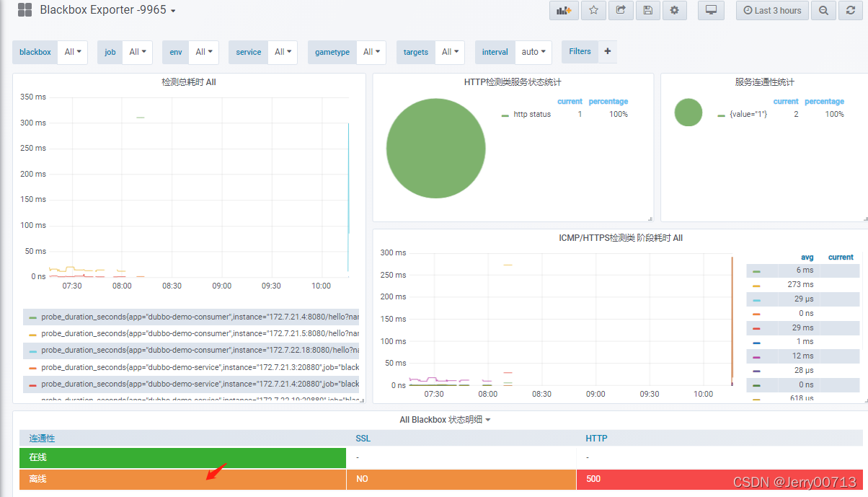Click the orange swatch beside 273 ms
This screenshot has height=497, width=868.
tap(756, 286)
